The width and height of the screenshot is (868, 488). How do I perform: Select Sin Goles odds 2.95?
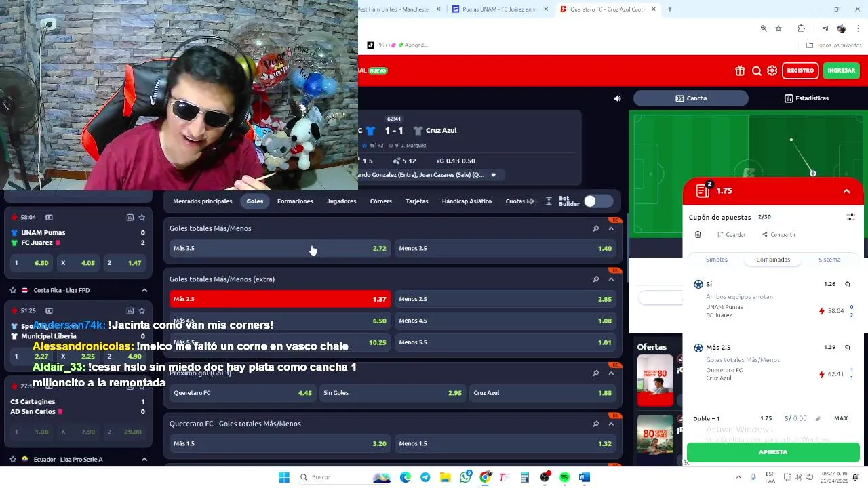click(392, 393)
